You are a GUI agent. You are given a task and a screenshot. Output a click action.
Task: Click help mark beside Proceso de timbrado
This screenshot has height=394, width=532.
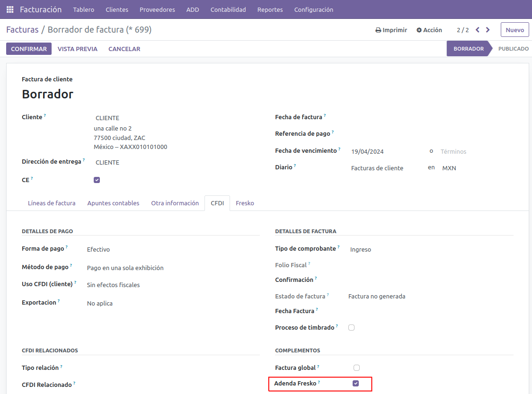(x=337, y=326)
